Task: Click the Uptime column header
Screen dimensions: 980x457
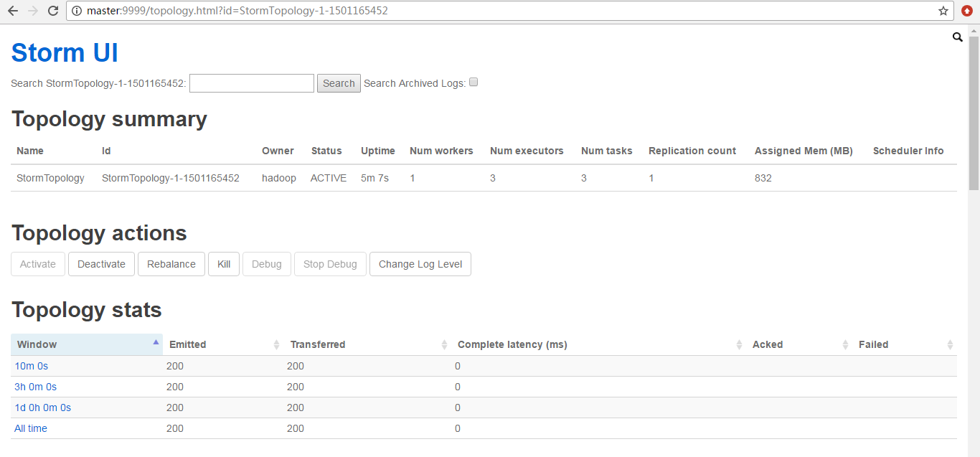Action: point(378,151)
